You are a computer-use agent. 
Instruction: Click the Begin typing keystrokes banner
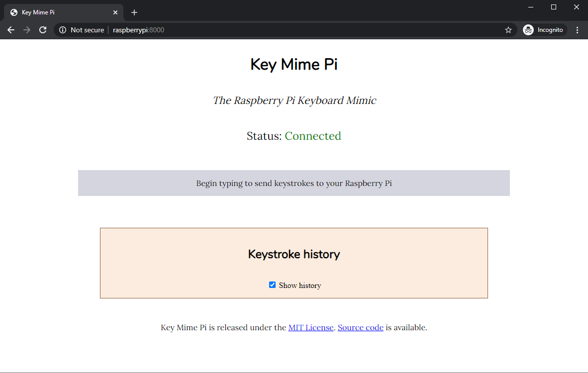click(294, 183)
